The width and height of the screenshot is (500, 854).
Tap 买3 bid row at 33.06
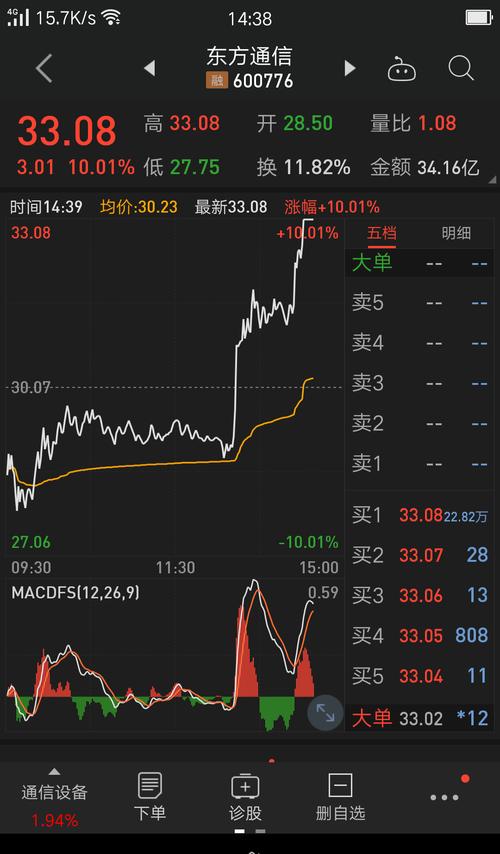click(420, 595)
